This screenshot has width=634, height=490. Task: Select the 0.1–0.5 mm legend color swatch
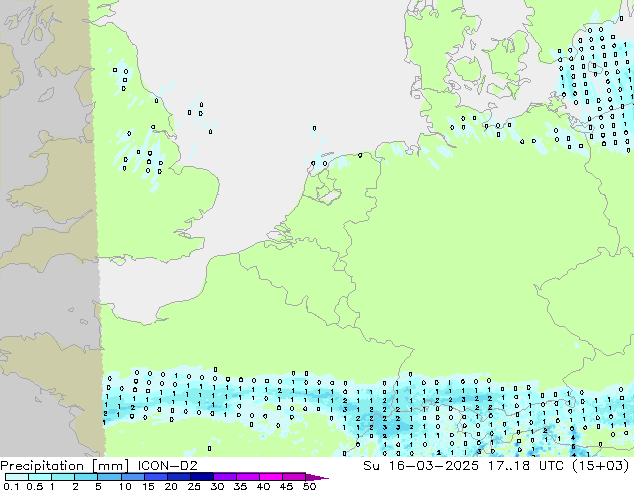[17, 477]
